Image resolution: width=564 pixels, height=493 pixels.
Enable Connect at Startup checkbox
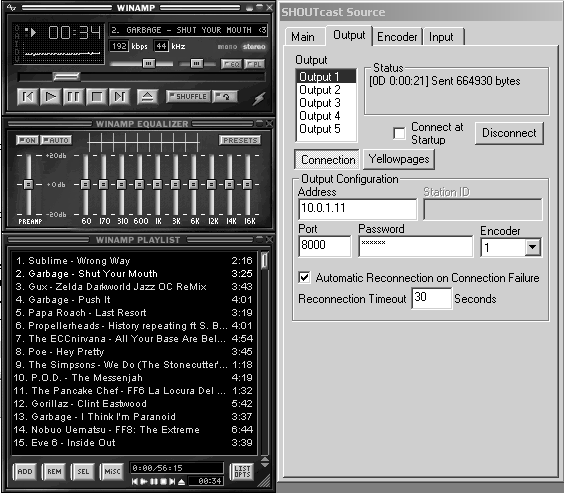[399, 133]
